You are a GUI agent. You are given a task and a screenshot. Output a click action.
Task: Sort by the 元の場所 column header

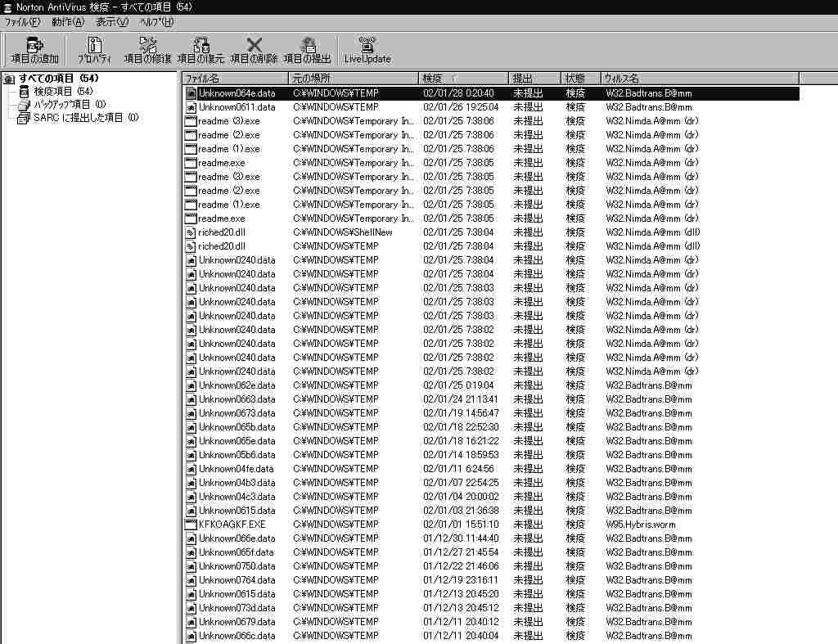pos(354,79)
